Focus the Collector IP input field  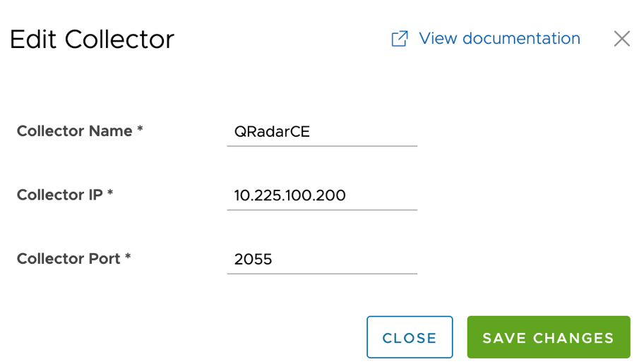point(322,195)
